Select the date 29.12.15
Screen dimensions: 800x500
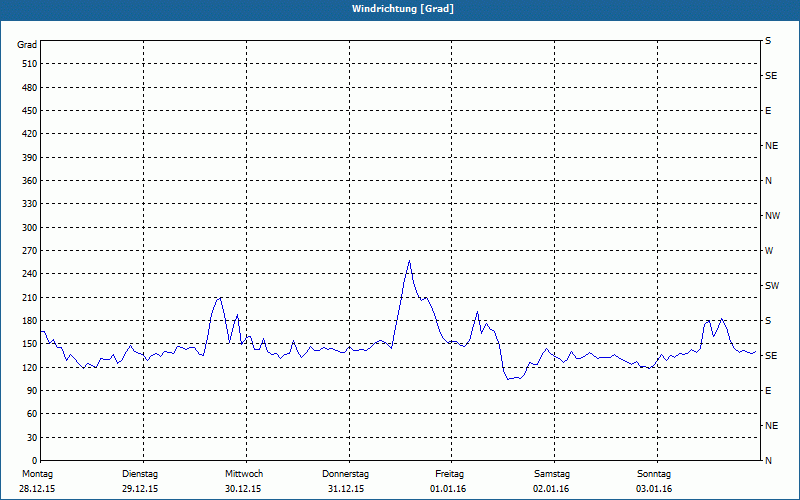coord(140,489)
